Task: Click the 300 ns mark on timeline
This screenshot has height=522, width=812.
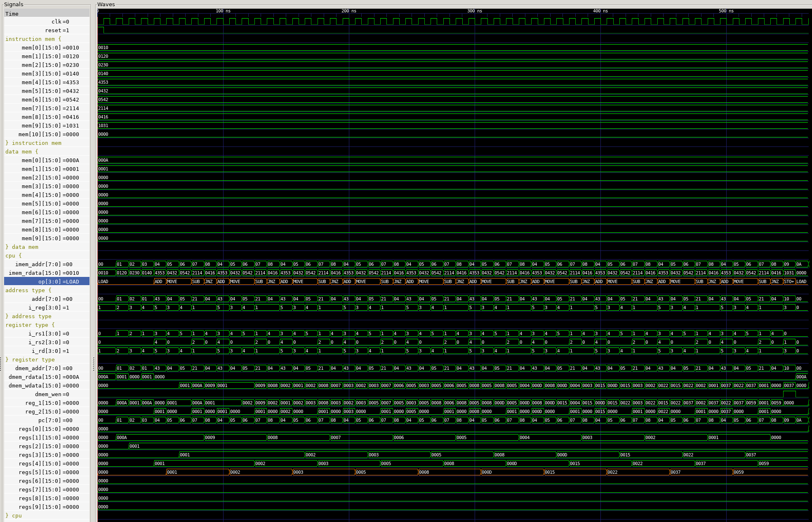Action: (475, 11)
